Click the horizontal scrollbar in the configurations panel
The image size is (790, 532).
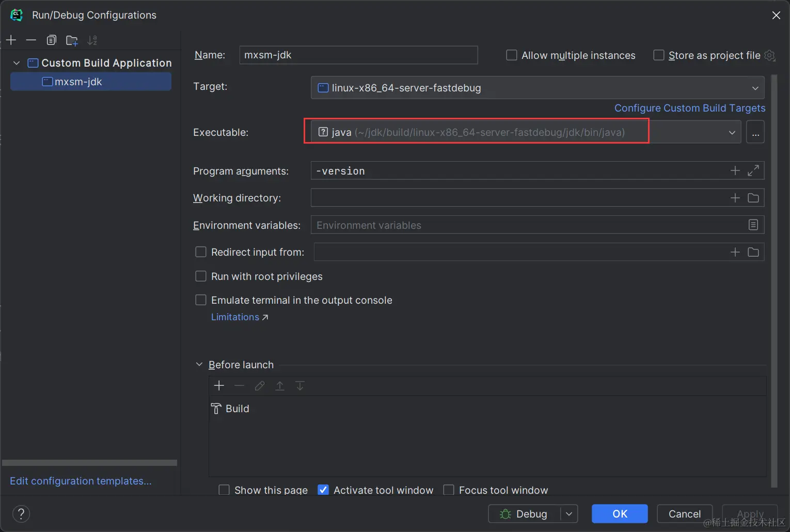coord(89,463)
